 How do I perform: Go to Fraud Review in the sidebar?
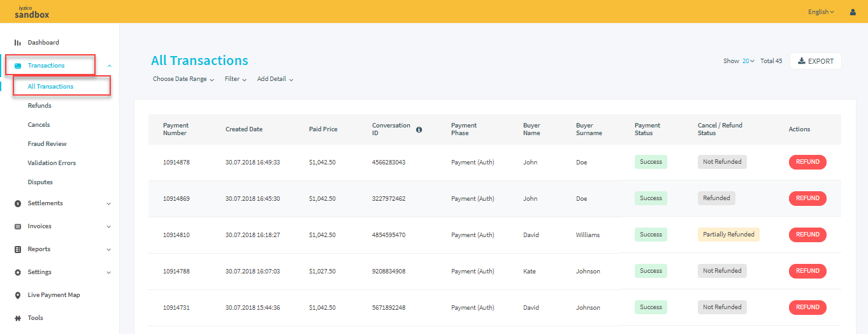(47, 144)
